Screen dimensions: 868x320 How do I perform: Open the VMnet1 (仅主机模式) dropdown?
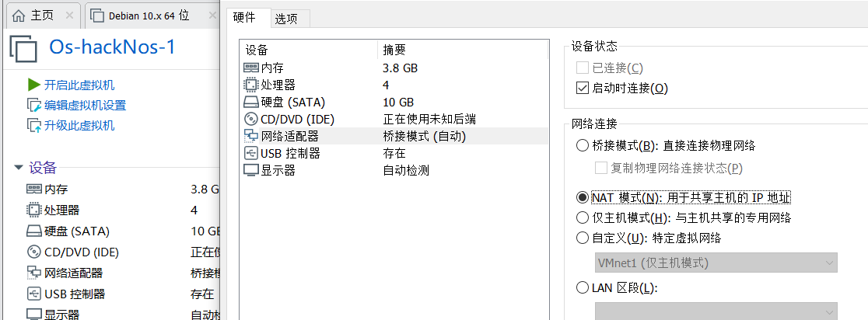pos(716,263)
